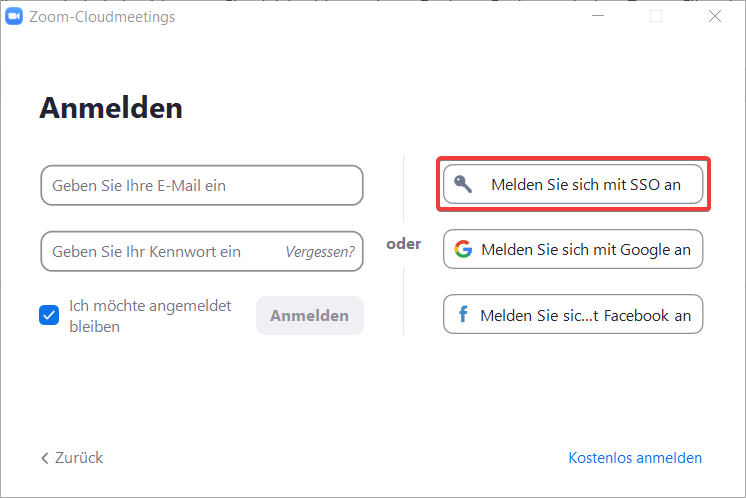The height and width of the screenshot is (498, 746).
Task: Open the 'Kostenlos anmelden' signup link
Action: (635, 458)
